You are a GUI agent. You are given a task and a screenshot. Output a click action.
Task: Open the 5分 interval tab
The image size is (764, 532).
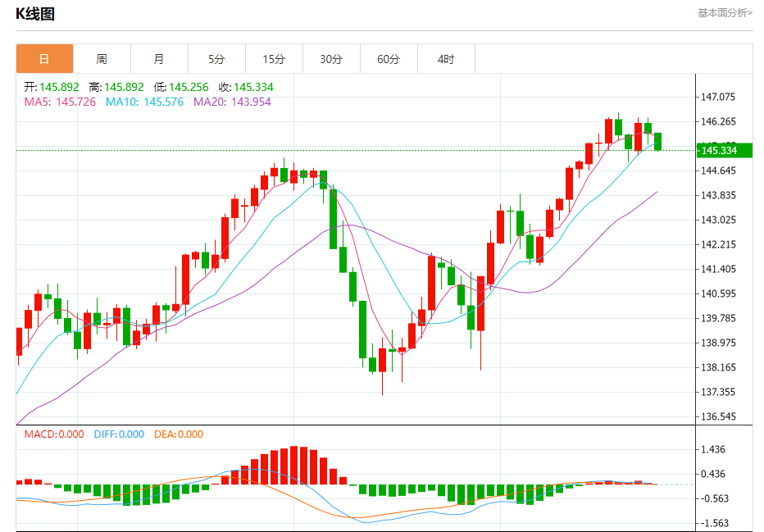pyautogui.click(x=217, y=59)
